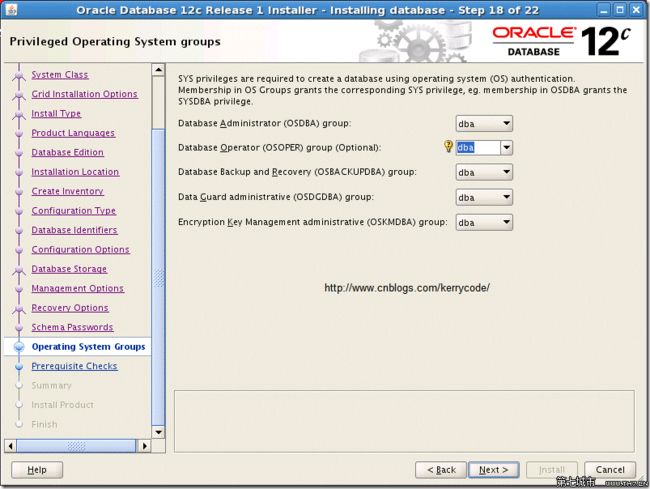650x489 pixels.
Task: Click the Help button
Action: click(37, 470)
